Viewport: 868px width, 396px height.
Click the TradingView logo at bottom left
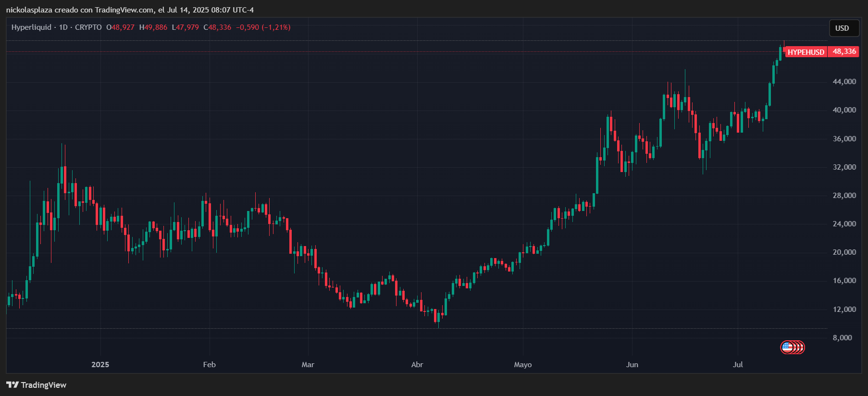coord(36,385)
